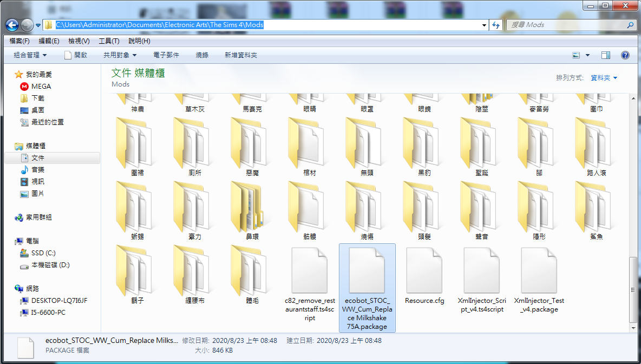Open the 說明(H) menu
The height and width of the screenshot is (364, 641).
(139, 41)
